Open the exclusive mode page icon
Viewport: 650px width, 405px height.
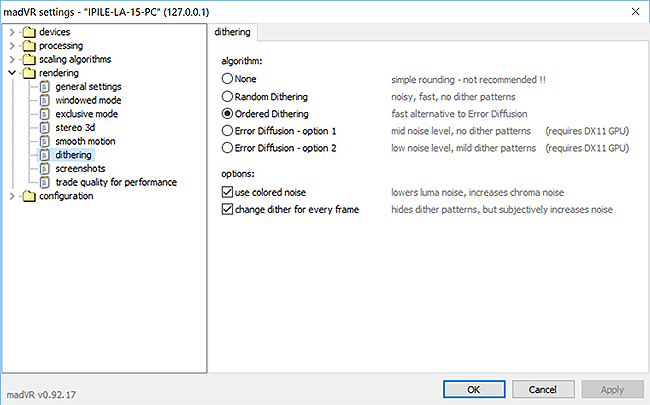point(45,114)
